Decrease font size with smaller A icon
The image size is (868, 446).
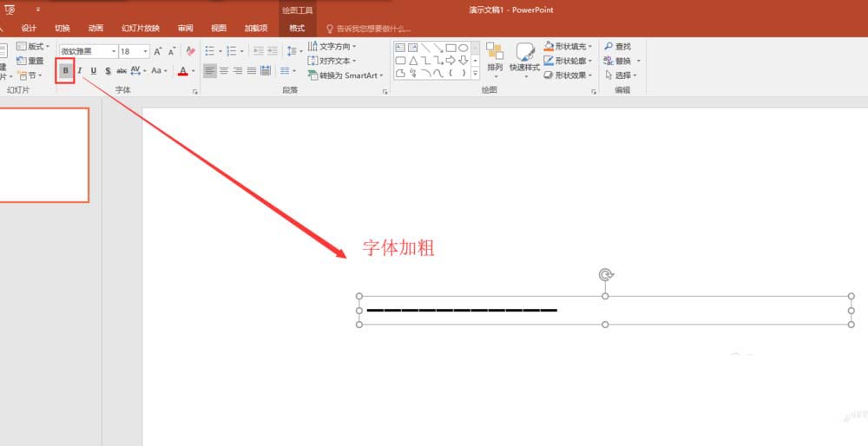pos(172,51)
